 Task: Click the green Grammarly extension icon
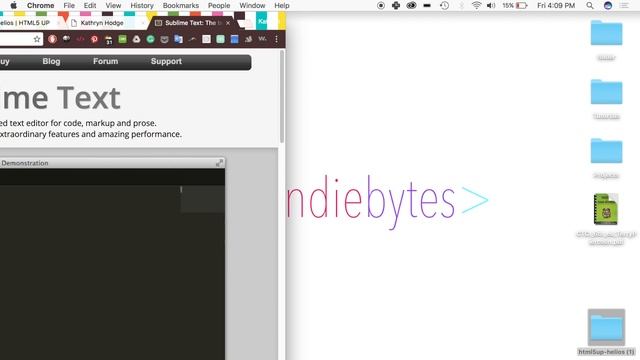click(151, 39)
